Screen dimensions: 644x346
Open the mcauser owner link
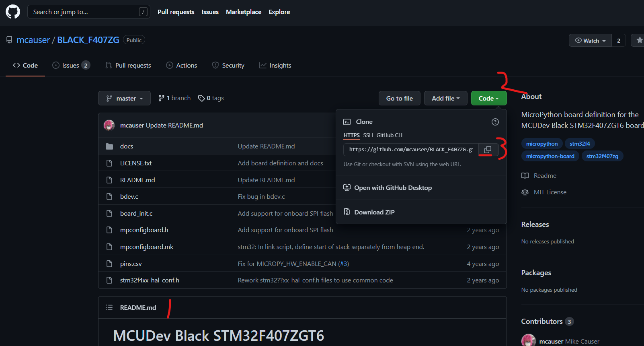[33, 40]
